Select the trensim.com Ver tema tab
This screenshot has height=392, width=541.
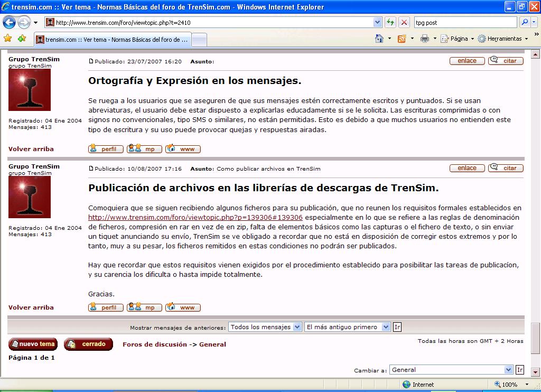click(x=111, y=39)
